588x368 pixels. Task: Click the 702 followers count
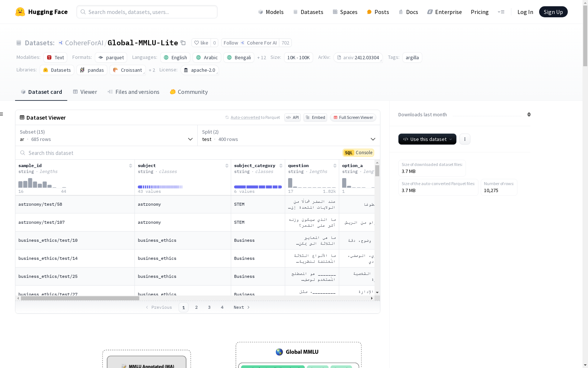[285, 43]
